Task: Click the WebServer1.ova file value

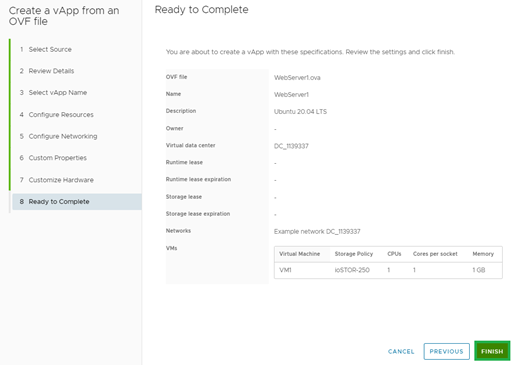Action: click(x=297, y=78)
